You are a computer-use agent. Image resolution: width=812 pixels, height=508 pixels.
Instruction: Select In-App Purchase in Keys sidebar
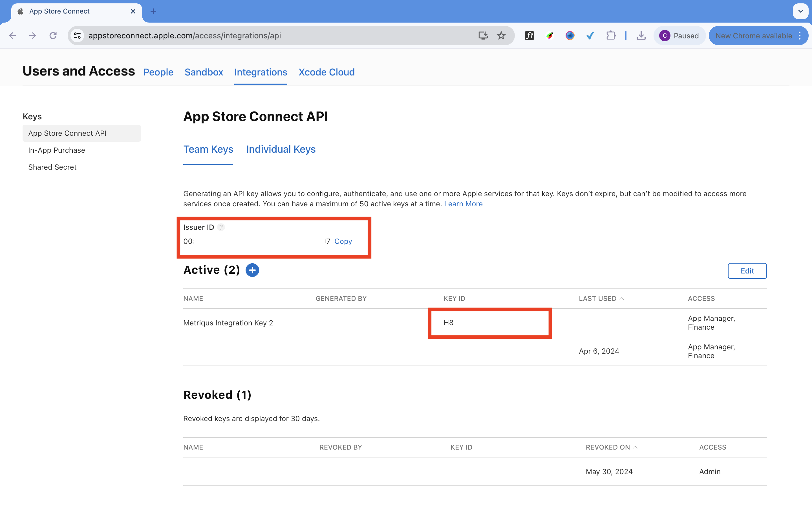click(x=57, y=150)
